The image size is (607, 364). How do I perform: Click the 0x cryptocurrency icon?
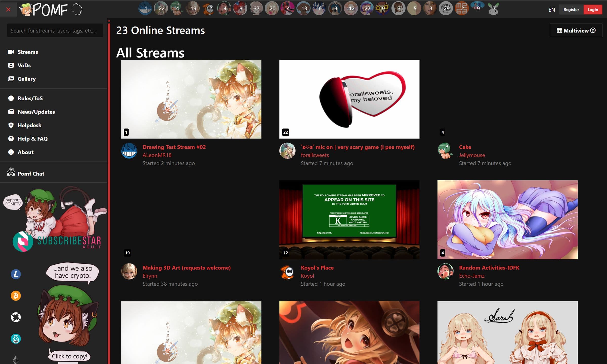click(x=16, y=317)
